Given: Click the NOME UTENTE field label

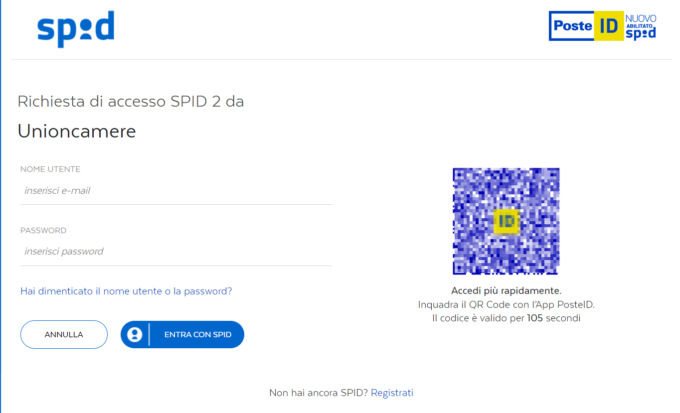Looking at the screenshot, I should point(50,169).
